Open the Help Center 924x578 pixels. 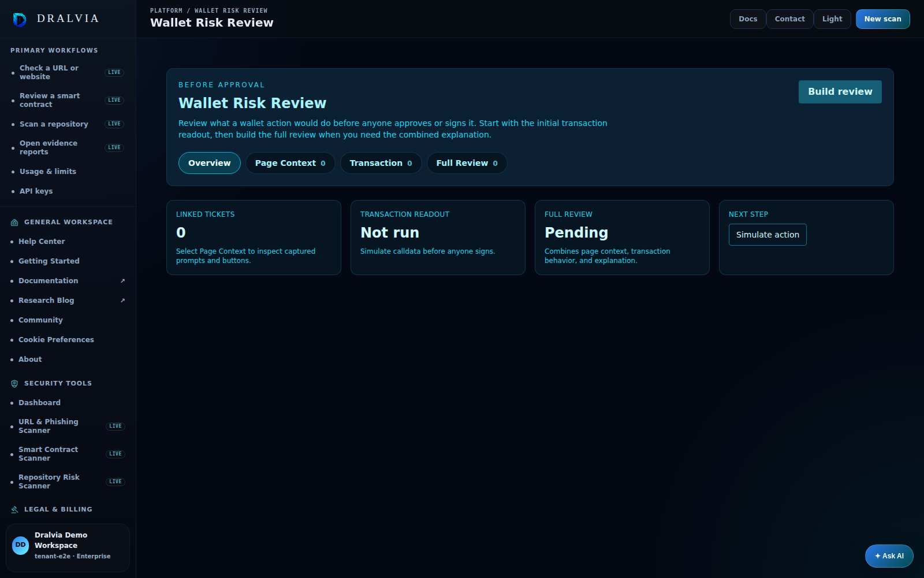[x=68, y=242]
